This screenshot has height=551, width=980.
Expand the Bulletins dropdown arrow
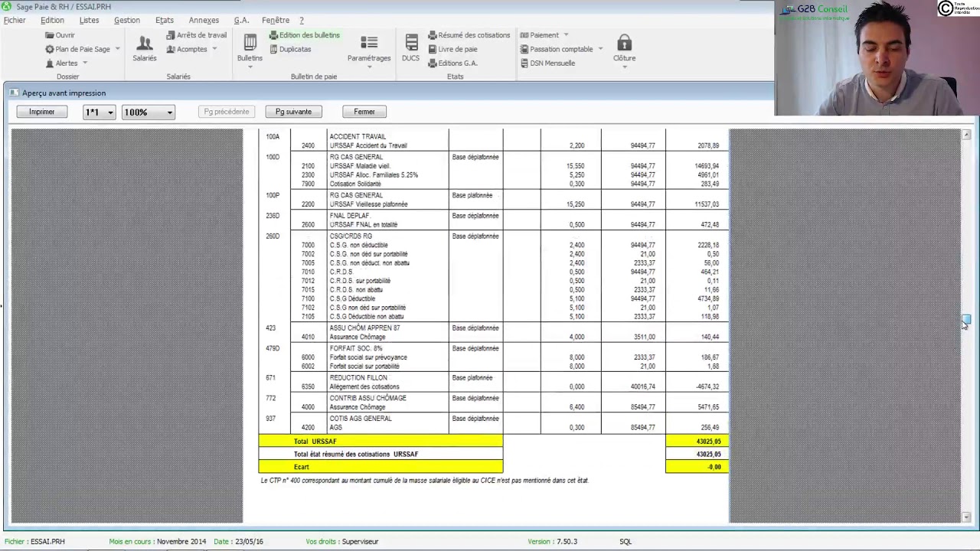pos(250,68)
